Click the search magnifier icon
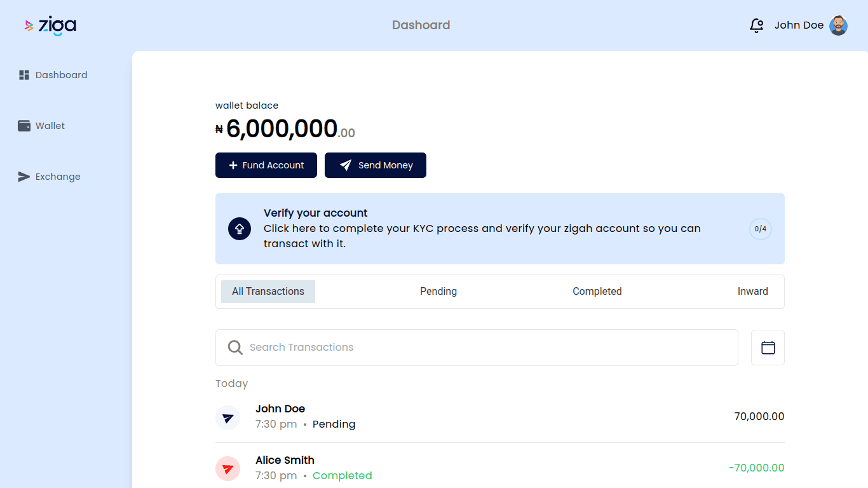Viewport: 868px width, 488px height. click(x=235, y=348)
